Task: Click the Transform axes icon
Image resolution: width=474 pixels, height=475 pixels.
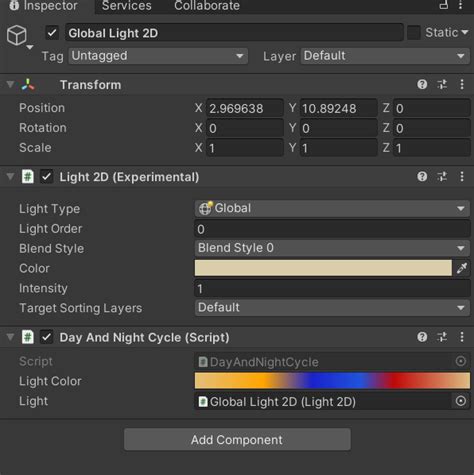Action: 28,85
